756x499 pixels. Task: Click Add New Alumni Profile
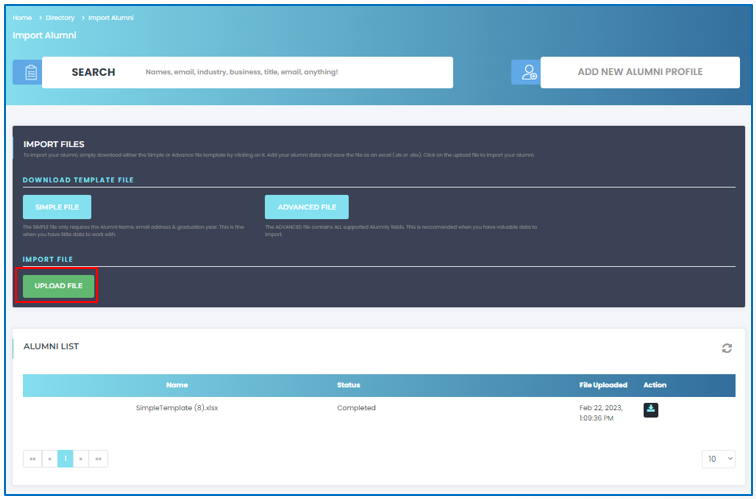pyautogui.click(x=640, y=72)
